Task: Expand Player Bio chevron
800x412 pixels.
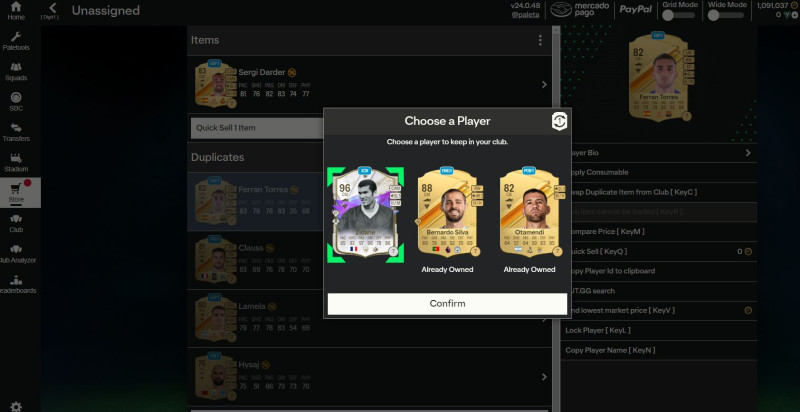Action: pyautogui.click(x=748, y=153)
